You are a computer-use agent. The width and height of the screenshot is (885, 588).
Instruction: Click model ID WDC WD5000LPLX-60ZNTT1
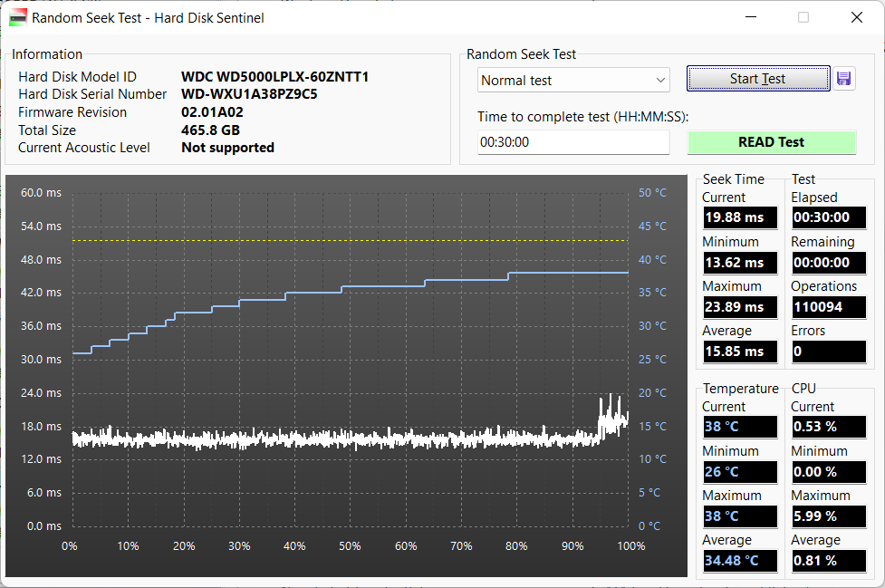tap(274, 77)
